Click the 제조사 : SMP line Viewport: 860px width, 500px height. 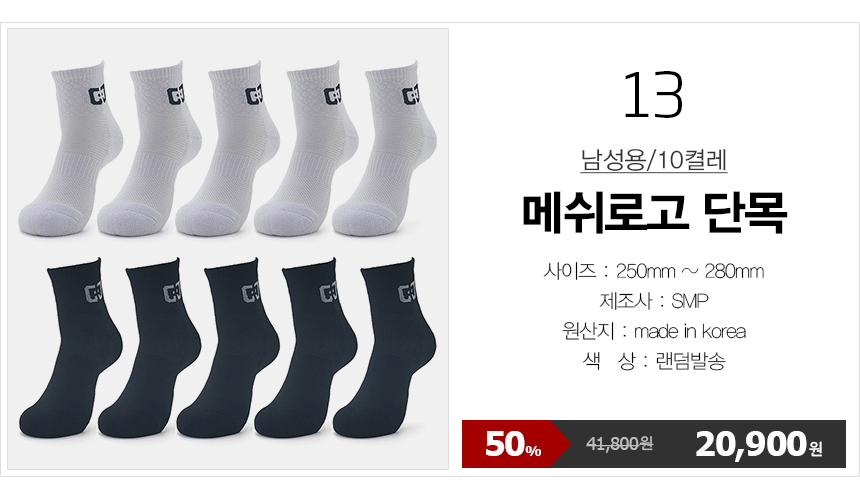coord(654,301)
